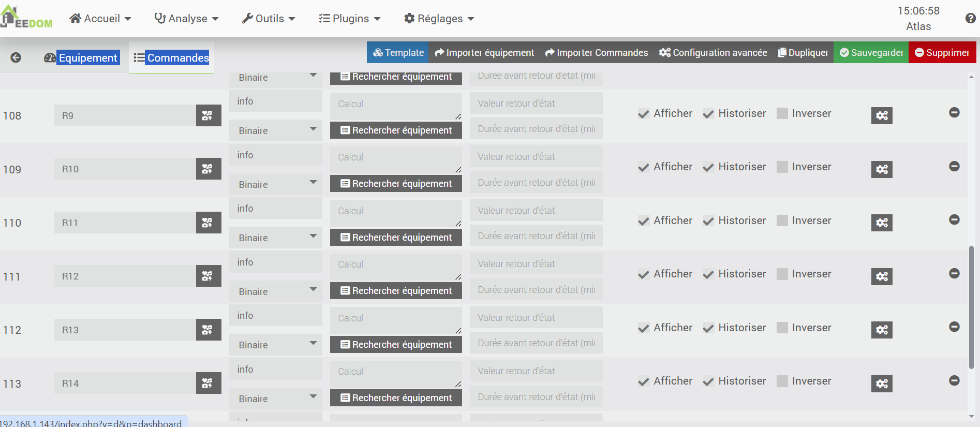Open Binaire subtype dropdown for R11
The width and height of the screenshot is (980, 427).
(x=276, y=238)
